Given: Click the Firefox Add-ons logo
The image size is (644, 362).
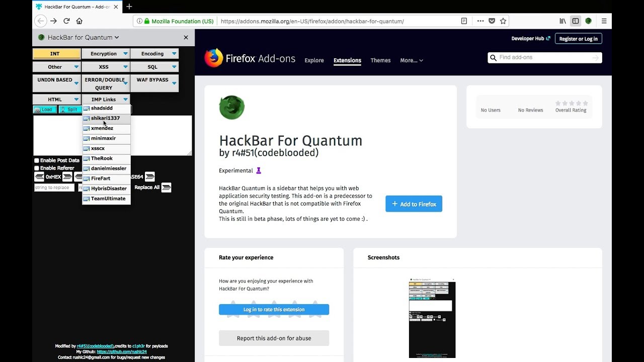Looking at the screenshot, I should coord(250,58).
